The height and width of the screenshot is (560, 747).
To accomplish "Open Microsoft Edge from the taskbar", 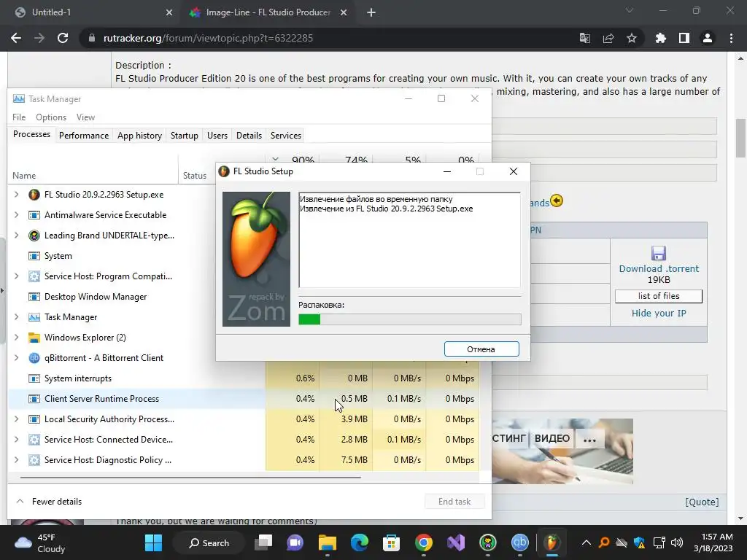I will point(359,542).
